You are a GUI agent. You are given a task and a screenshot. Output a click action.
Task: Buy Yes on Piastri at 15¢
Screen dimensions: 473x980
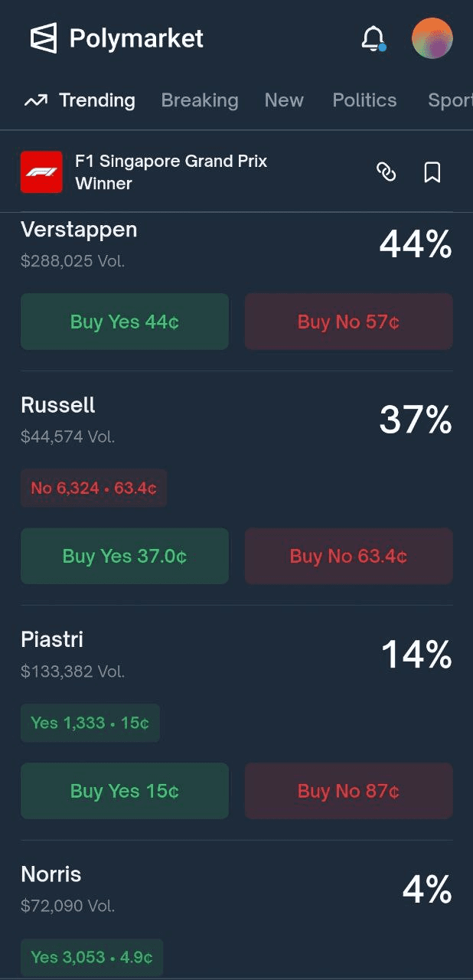(x=125, y=791)
